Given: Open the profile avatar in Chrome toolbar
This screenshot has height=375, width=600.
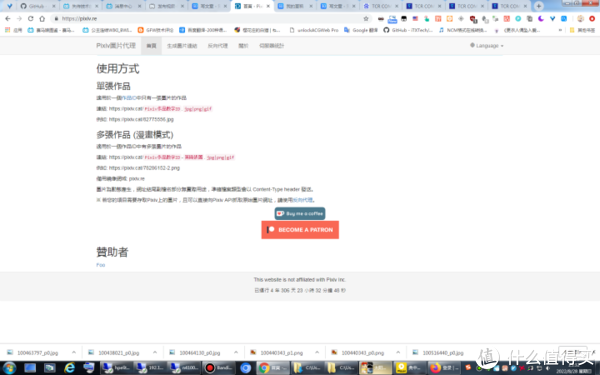Looking at the screenshot, I should click(x=580, y=18).
